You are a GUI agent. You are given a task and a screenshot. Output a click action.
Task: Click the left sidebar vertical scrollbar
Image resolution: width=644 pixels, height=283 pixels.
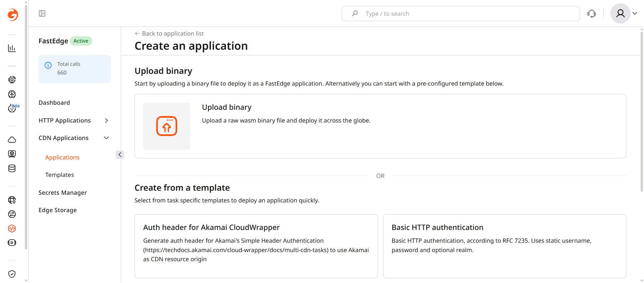click(x=26, y=128)
